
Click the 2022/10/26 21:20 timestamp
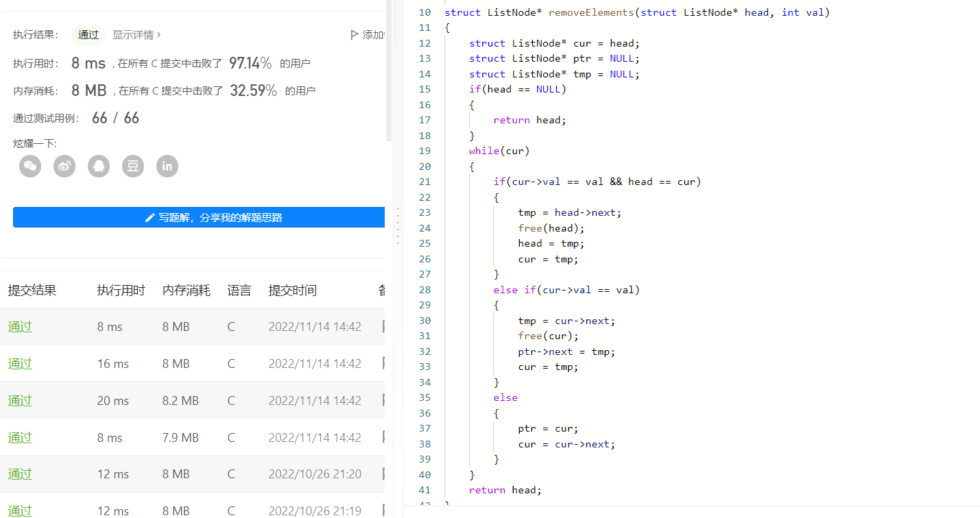(x=315, y=474)
